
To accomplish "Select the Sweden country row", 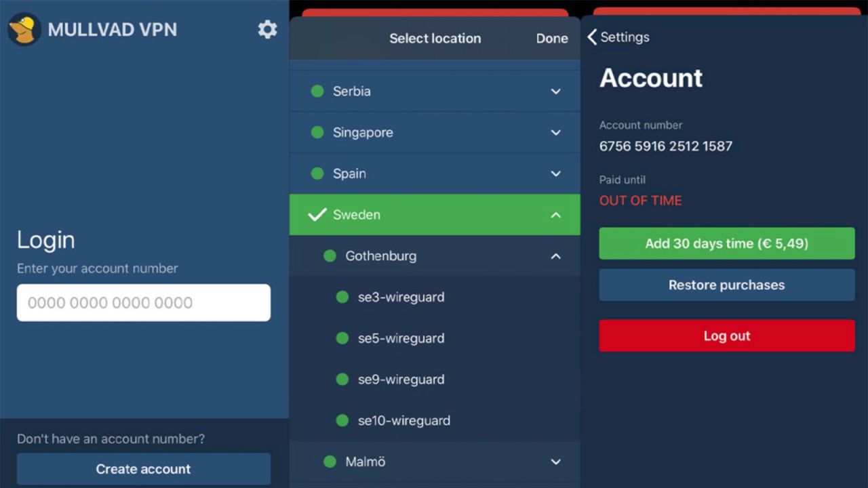I will [435, 215].
